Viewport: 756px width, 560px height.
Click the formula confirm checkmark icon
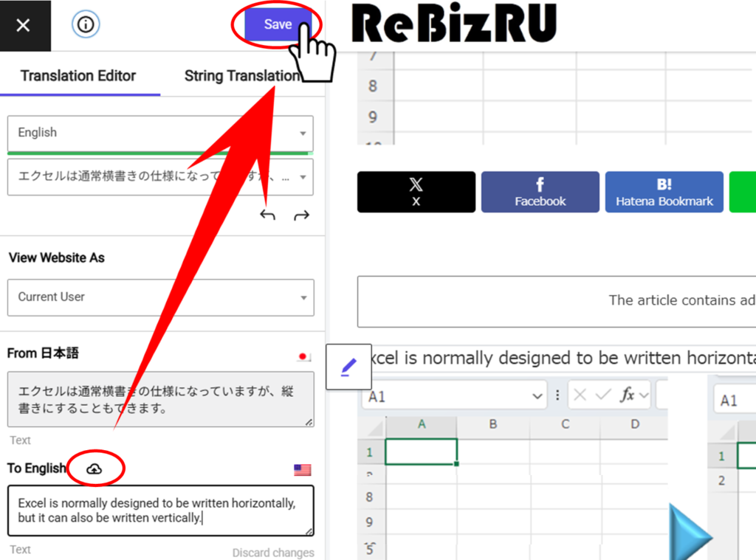tap(602, 395)
